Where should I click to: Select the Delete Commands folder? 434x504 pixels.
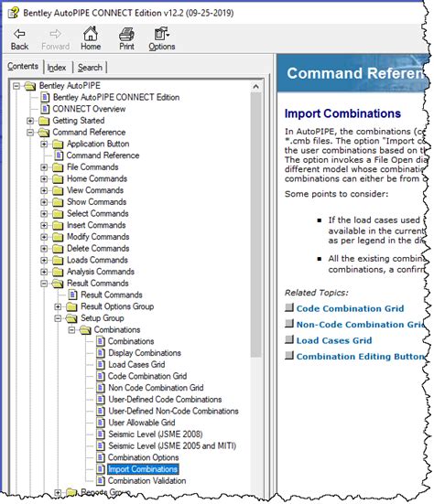[98, 249]
